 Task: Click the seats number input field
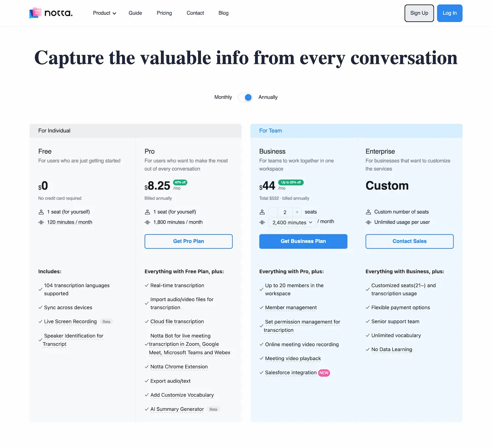[285, 212]
